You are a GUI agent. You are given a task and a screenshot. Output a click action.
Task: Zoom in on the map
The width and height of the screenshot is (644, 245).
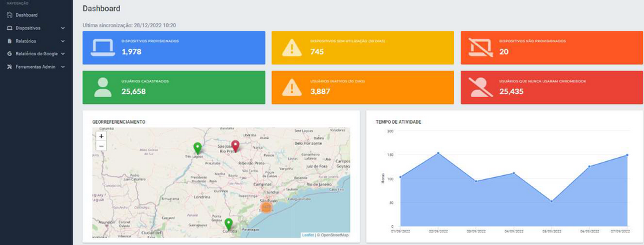101,136
